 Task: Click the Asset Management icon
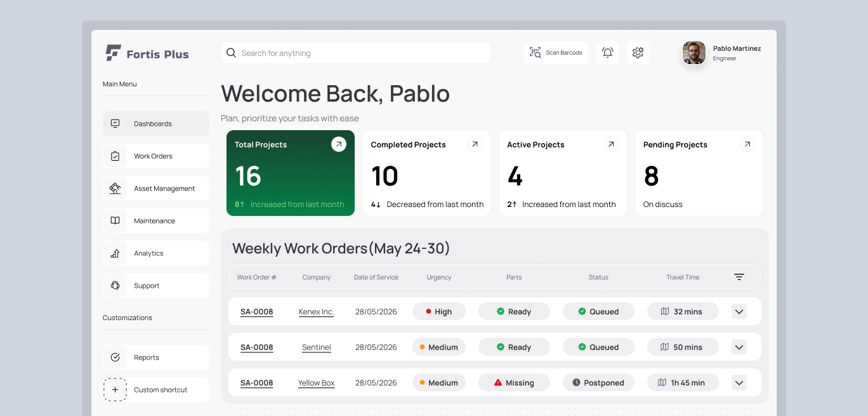pos(115,189)
